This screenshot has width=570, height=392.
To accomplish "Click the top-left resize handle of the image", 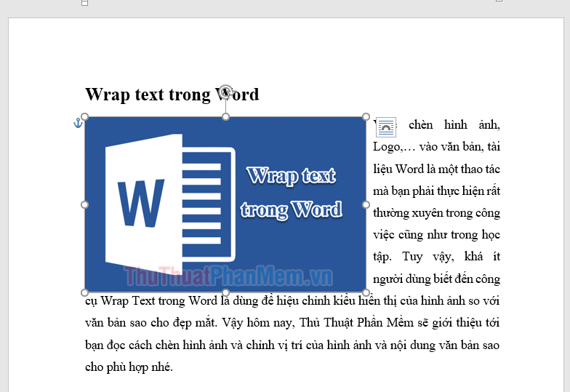I will pos(84,116).
